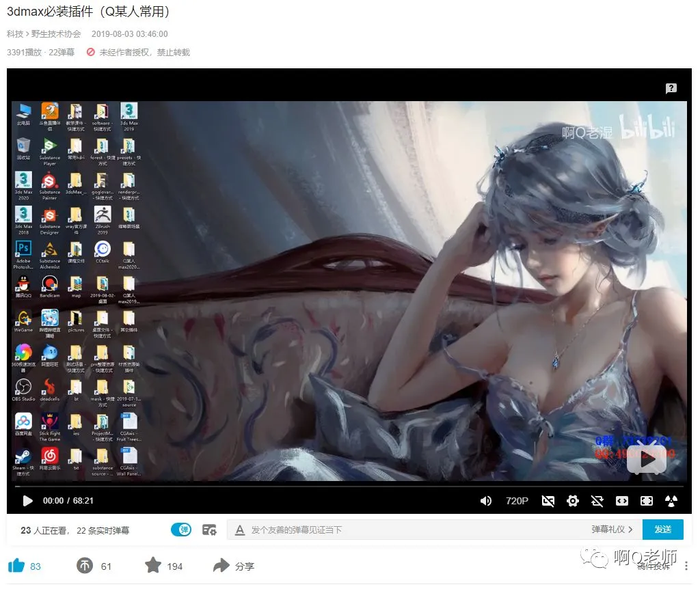Click the 3ds Max 2019 desktop icon

(129, 116)
